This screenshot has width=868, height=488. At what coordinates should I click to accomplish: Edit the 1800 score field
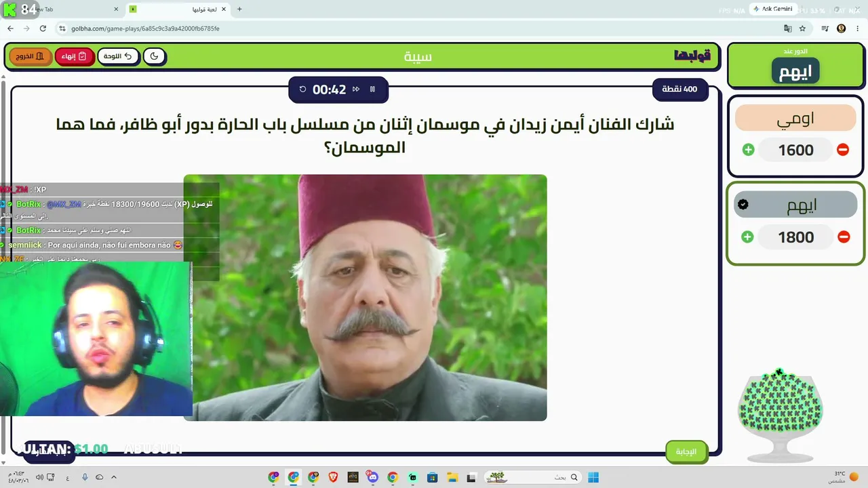tap(795, 237)
